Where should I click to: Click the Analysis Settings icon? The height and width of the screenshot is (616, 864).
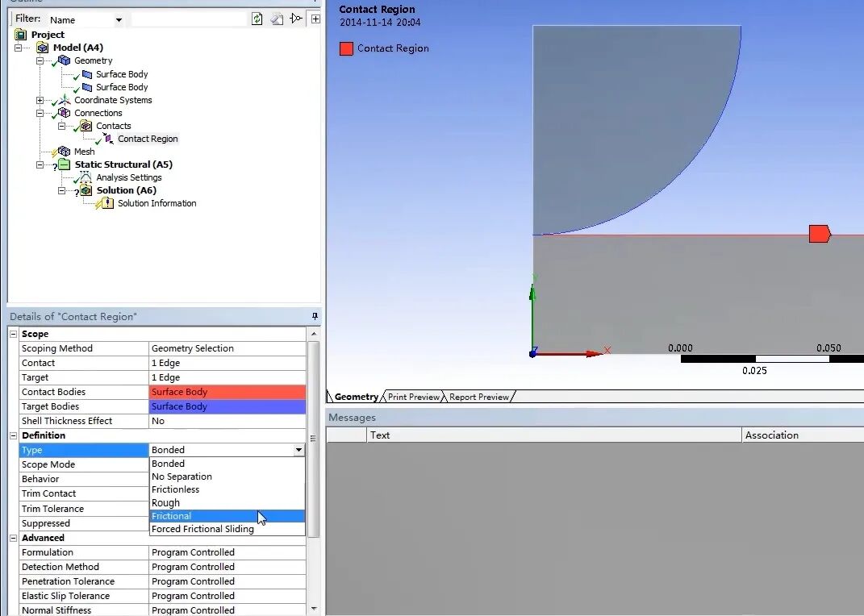(86, 177)
